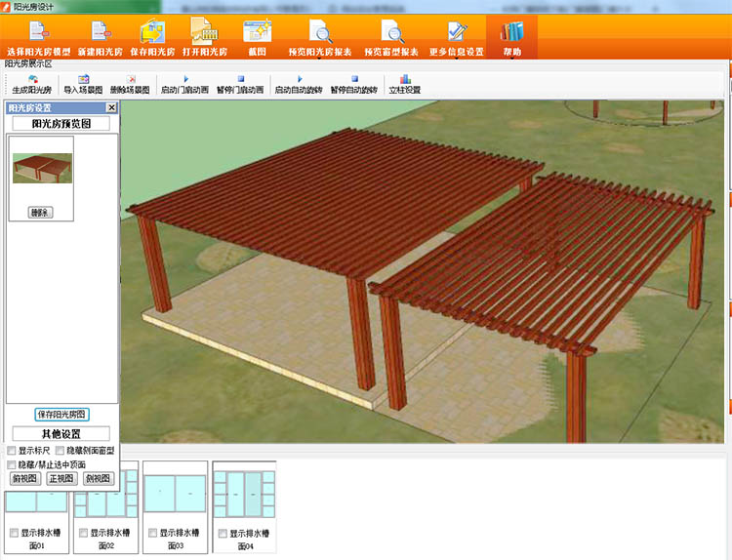Click the 面04 label text
The width and height of the screenshot is (732, 560).
(246, 546)
